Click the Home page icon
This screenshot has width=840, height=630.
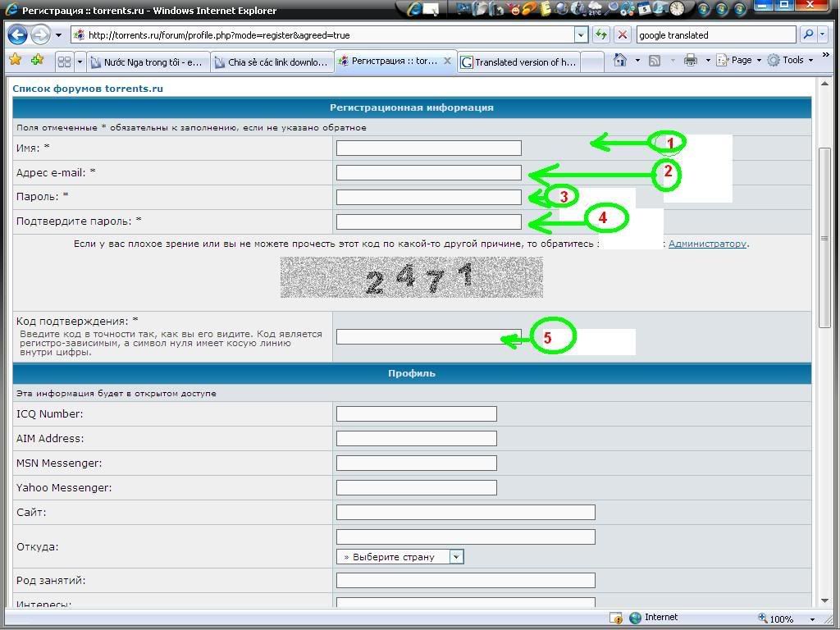[x=620, y=60]
